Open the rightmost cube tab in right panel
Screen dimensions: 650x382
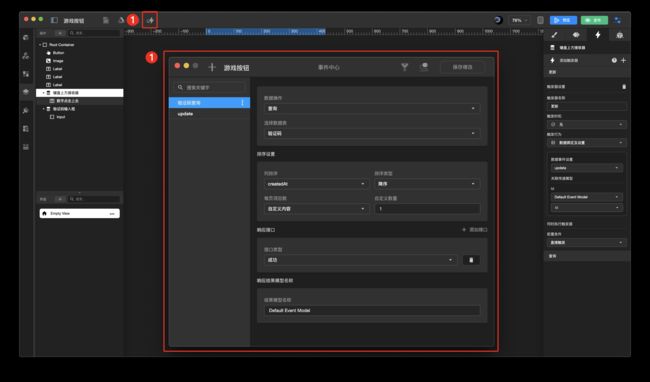pos(619,35)
